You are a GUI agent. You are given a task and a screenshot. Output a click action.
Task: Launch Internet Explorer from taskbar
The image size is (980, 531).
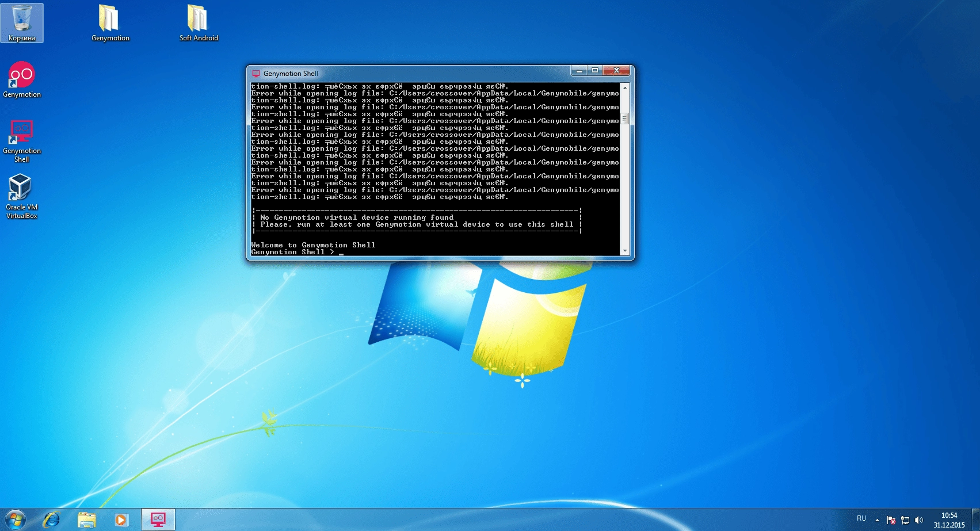[x=52, y=520]
